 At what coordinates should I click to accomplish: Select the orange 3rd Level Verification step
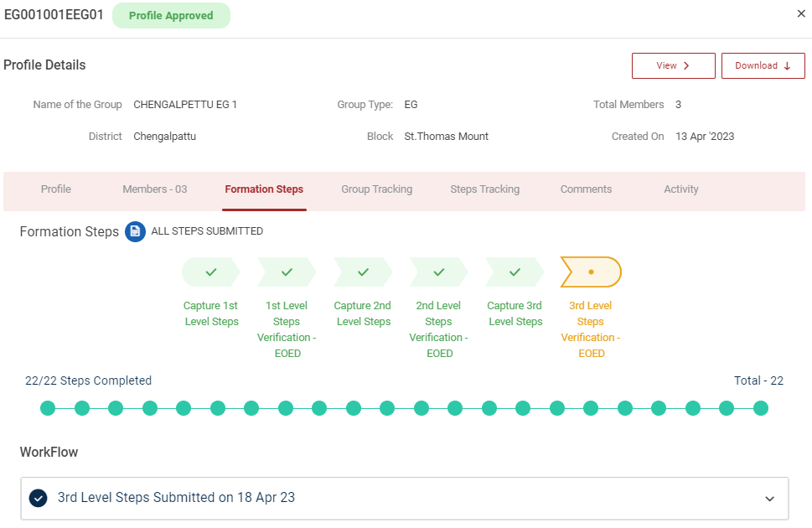(591, 272)
